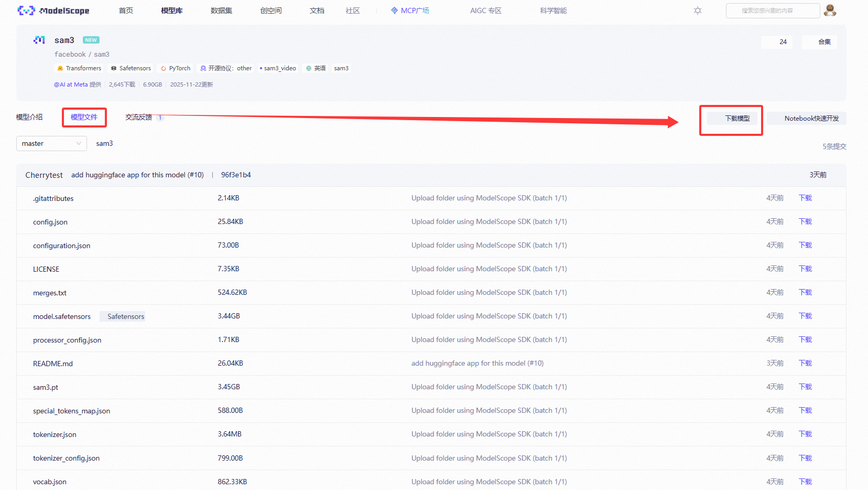Click the Transformers tag

click(79, 68)
